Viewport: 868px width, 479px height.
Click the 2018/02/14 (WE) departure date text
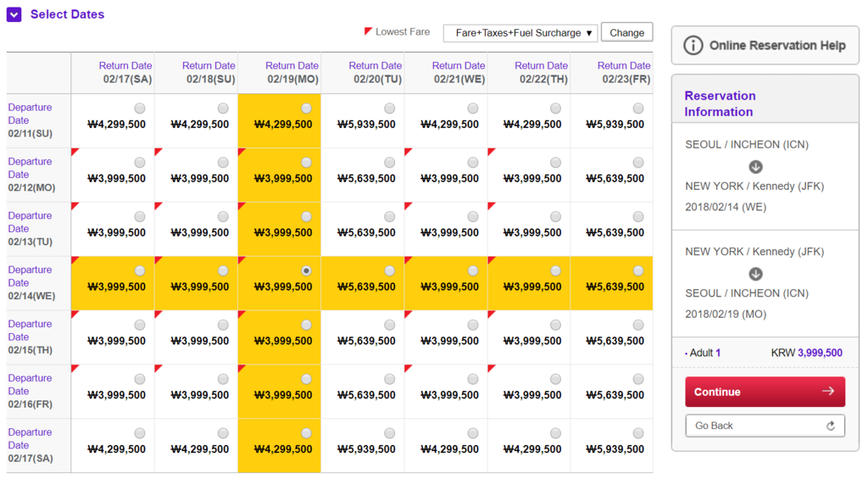(726, 207)
